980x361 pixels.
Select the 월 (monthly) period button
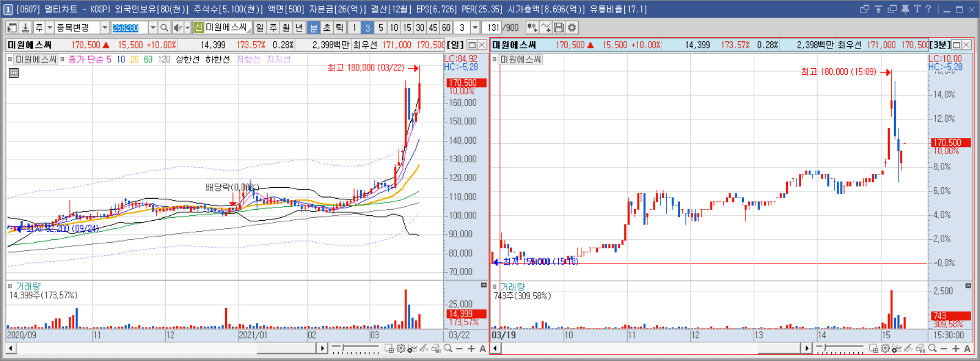point(286,28)
